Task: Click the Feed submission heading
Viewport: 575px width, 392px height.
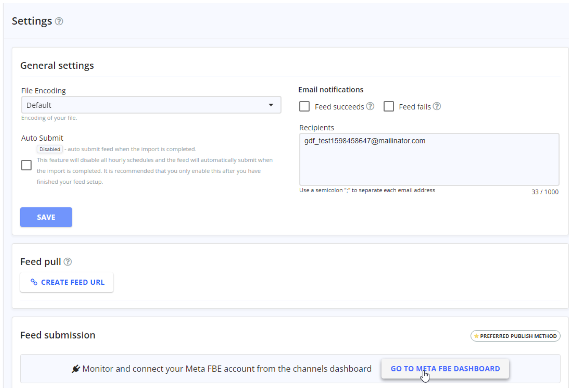Action: pyautogui.click(x=58, y=336)
